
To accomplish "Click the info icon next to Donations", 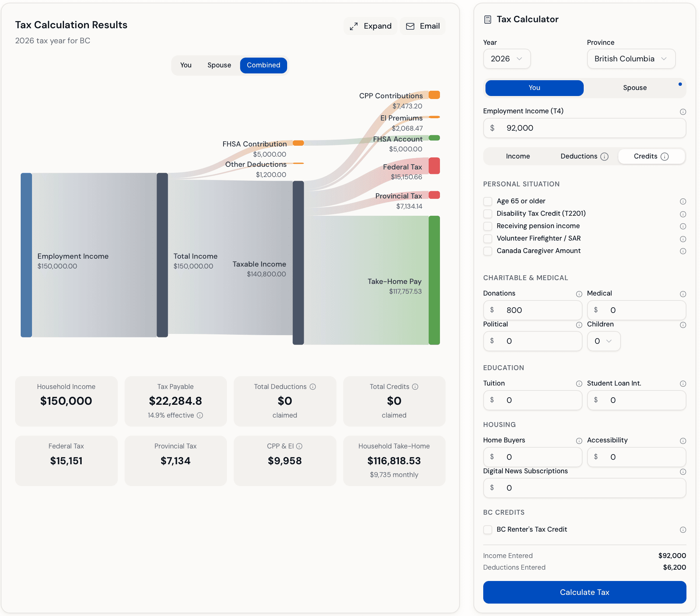I will 578,294.
